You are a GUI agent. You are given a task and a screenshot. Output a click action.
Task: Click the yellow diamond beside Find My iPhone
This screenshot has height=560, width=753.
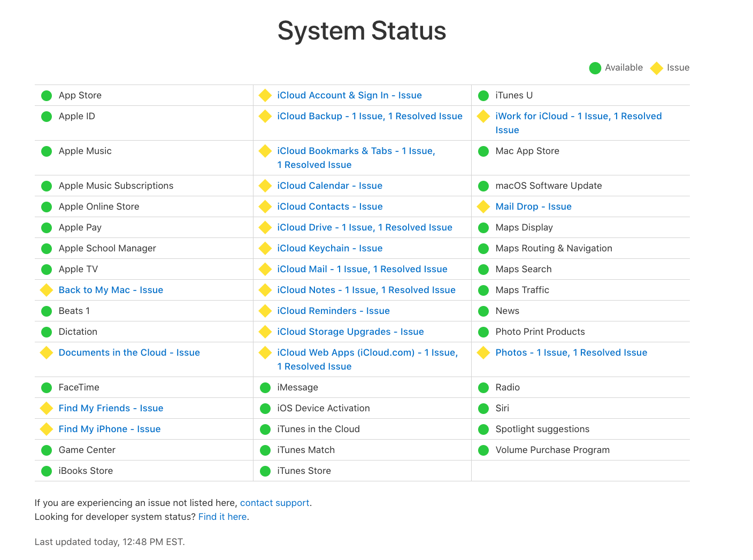tap(47, 429)
